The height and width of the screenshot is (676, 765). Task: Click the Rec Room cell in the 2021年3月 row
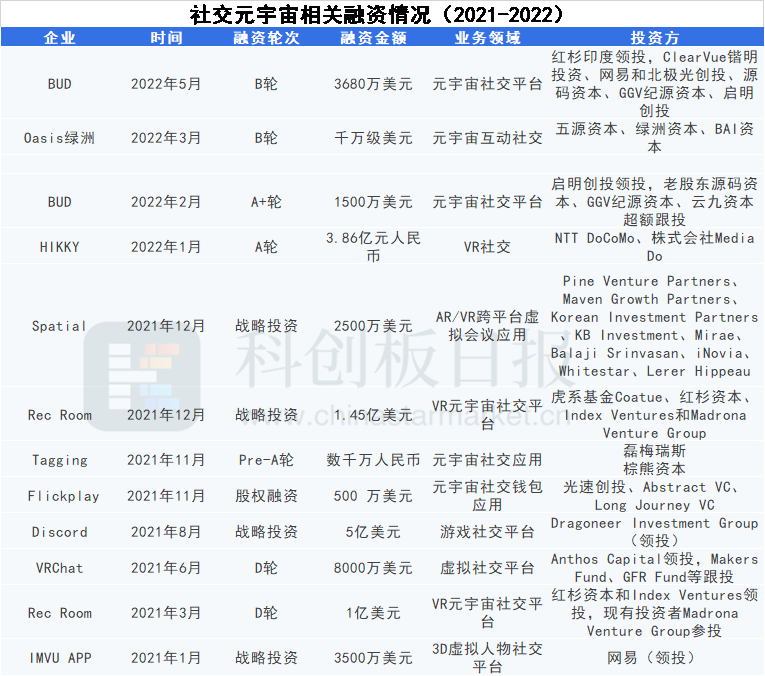coord(60,613)
